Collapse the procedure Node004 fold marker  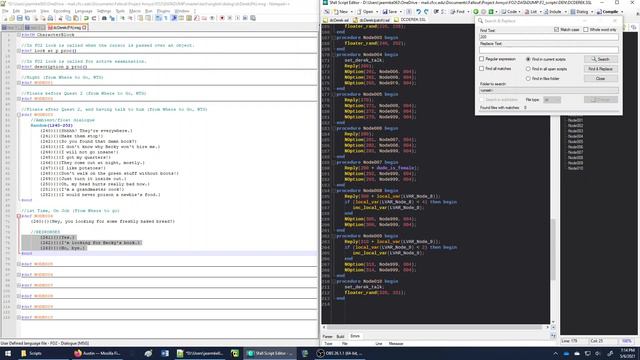click(333, 54)
